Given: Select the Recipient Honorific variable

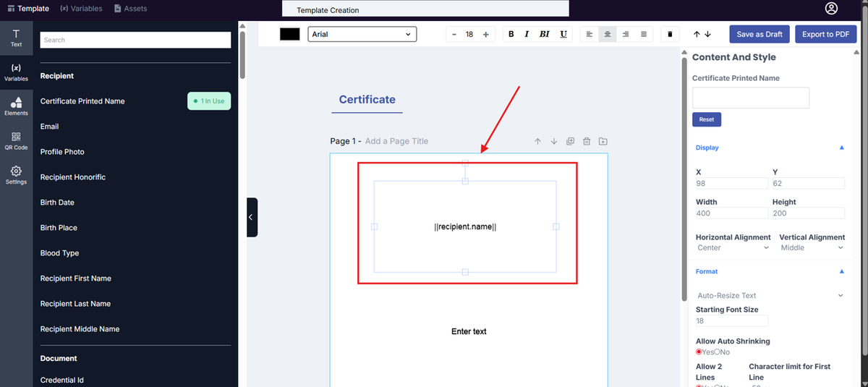Looking at the screenshot, I should pyautogui.click(x=73, y=177).
